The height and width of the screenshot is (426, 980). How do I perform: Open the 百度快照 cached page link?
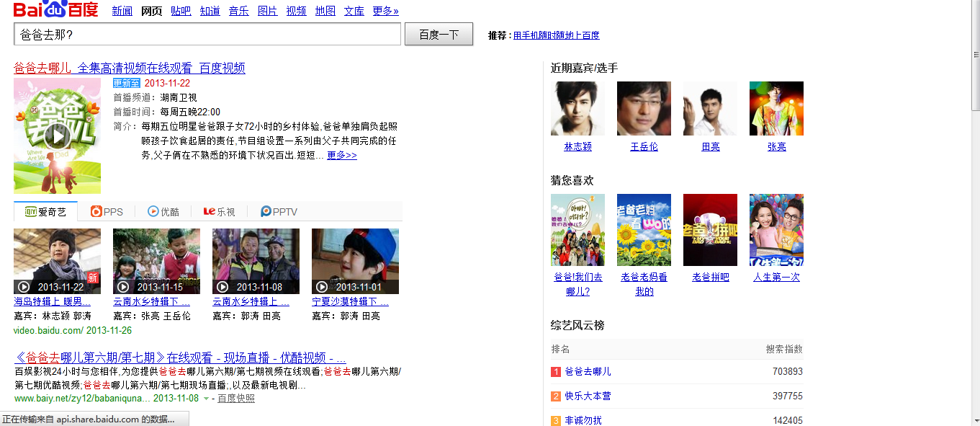tap(236, 398)
